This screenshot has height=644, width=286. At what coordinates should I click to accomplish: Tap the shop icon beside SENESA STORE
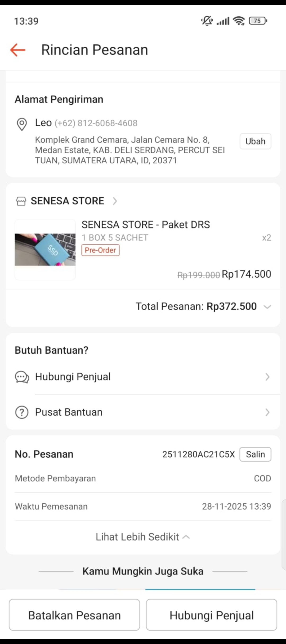click(21, 201)
